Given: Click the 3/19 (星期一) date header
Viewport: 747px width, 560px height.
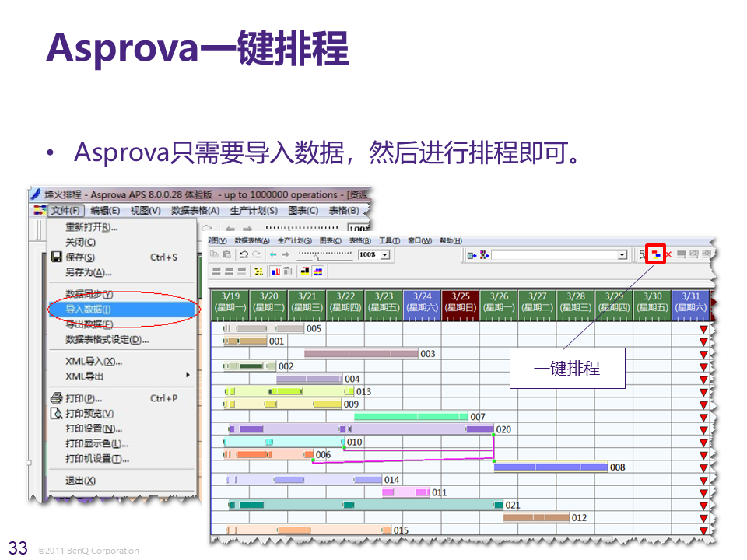Looking at the screenshot, I should [230, 303].
